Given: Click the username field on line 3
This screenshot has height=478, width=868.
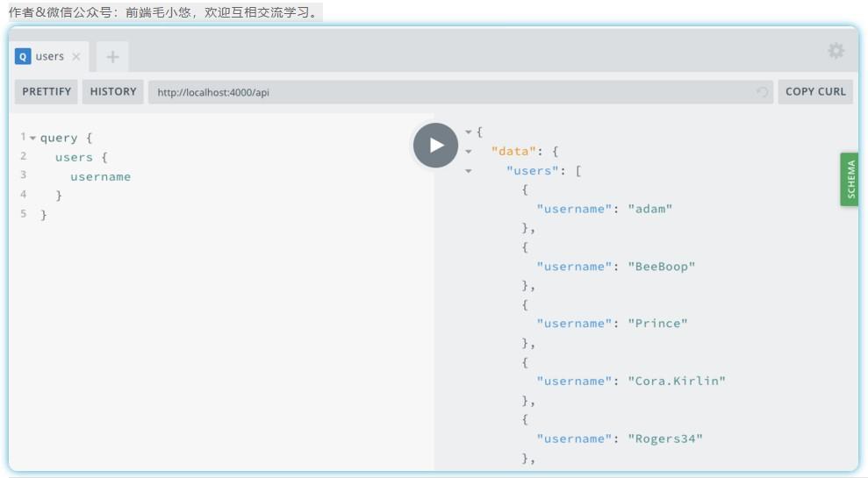Looking at the screenshot, I should click(x=100, y=176).
